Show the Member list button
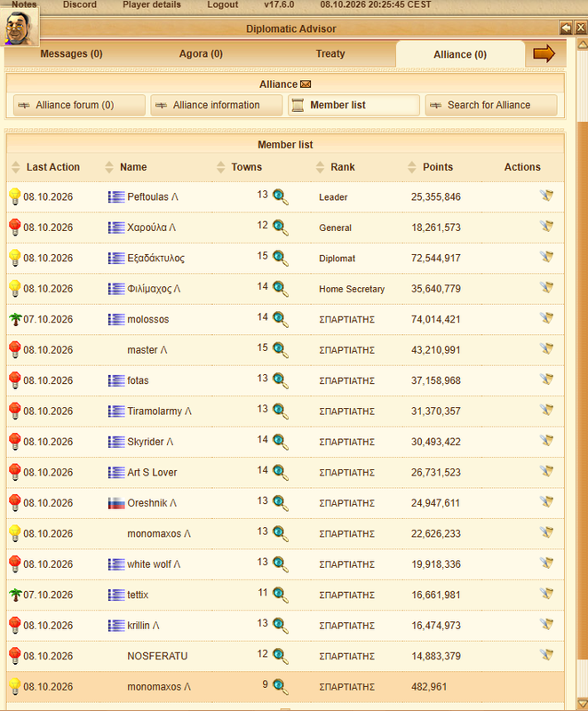This screenshot has width=588, height=711. point(354,105)
